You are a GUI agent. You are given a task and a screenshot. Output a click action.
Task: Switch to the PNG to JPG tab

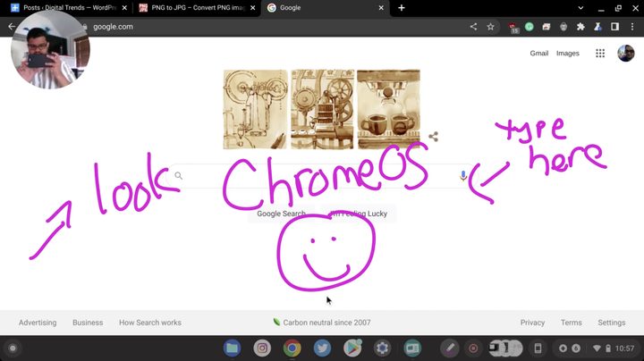197,8
